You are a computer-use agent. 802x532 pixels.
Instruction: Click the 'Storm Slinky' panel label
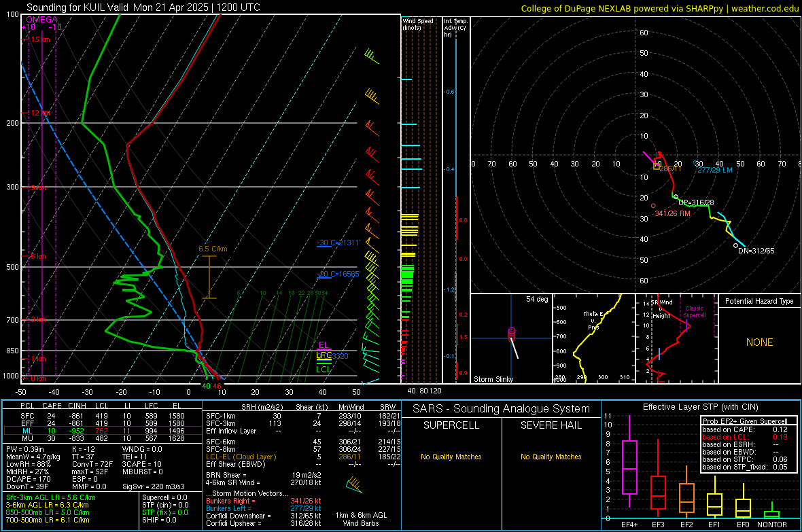coord(493,379)
